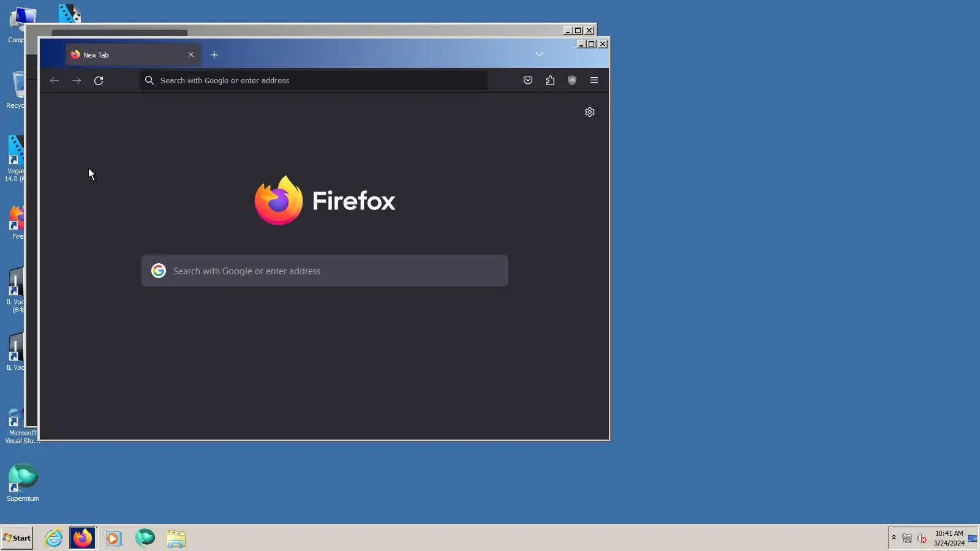Screen dimensions: 980x551
Task: Open the network status tray icon
Action: pos(907,539)
